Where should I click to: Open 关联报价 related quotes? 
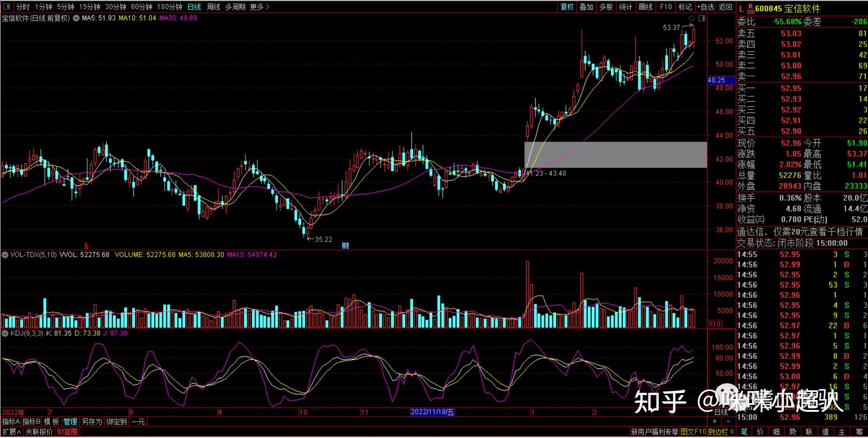[x=39, y=432]
